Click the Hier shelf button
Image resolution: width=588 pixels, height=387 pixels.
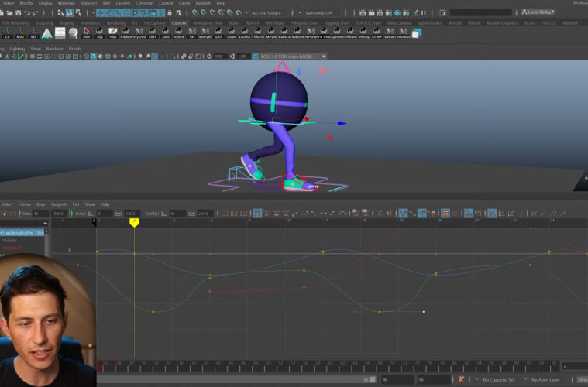coord(87,33)
